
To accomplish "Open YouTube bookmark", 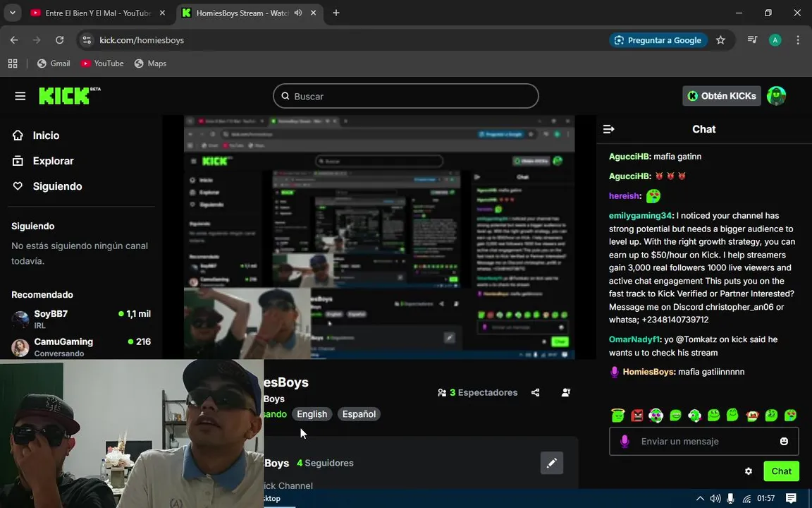I will pyautogui.click(x=102, y=64).
